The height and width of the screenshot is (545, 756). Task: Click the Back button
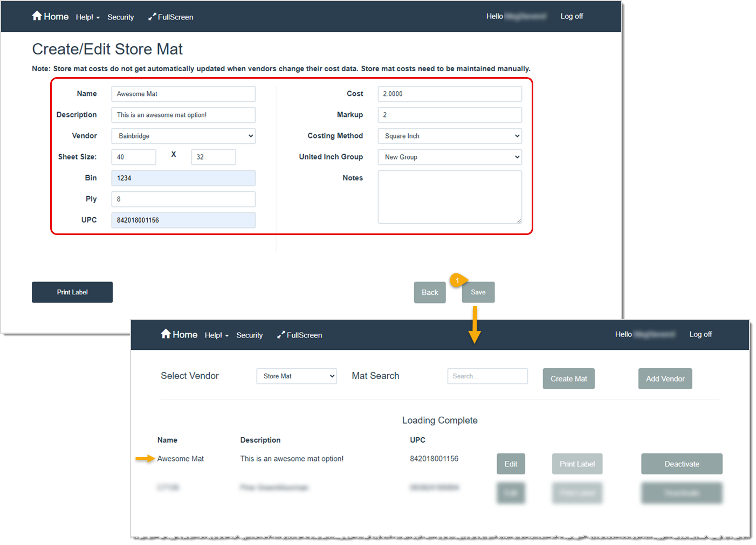tap(429, 292)
